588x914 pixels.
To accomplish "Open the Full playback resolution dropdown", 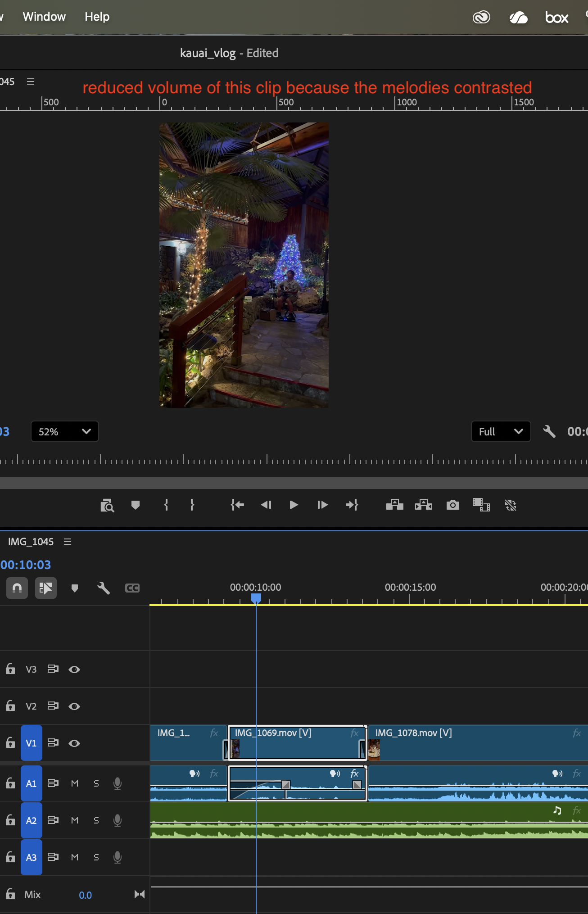I will click(501, 432).
